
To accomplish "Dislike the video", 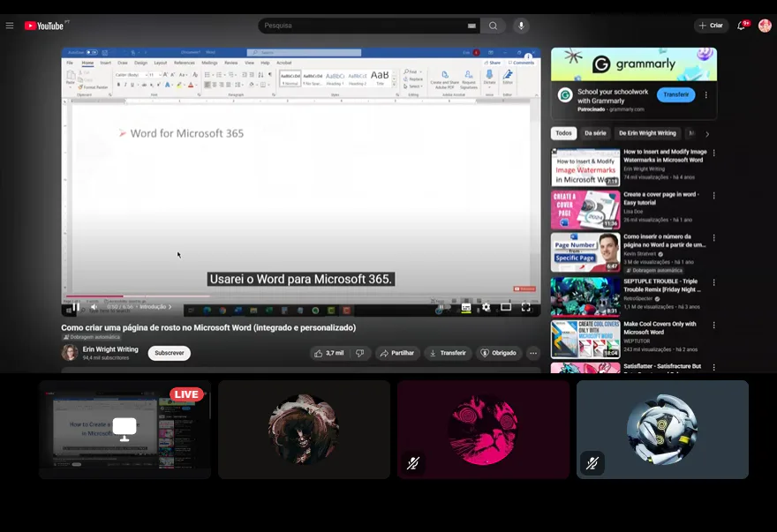I will coord(360,353).
